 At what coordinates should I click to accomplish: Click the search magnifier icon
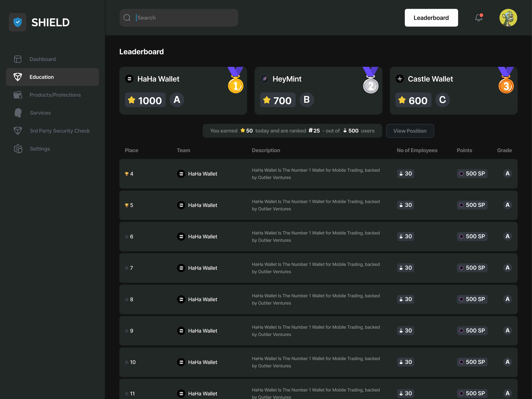pos(127,18)
